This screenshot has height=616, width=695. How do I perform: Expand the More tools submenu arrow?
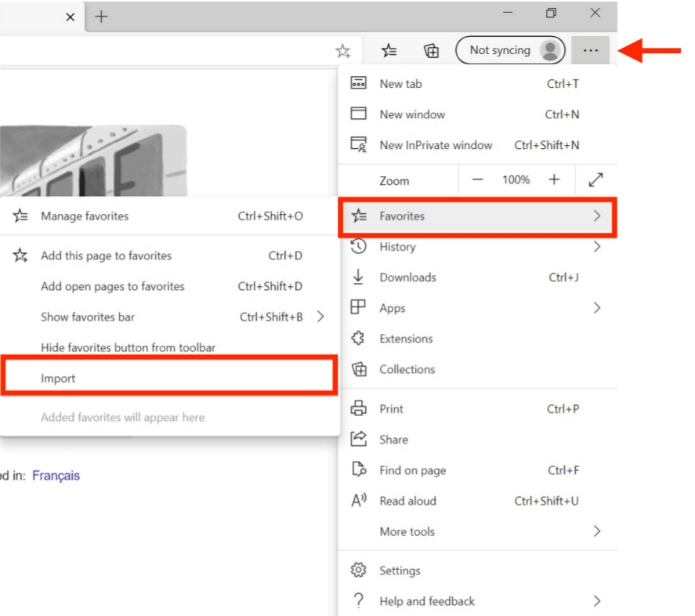pos(597,531)
